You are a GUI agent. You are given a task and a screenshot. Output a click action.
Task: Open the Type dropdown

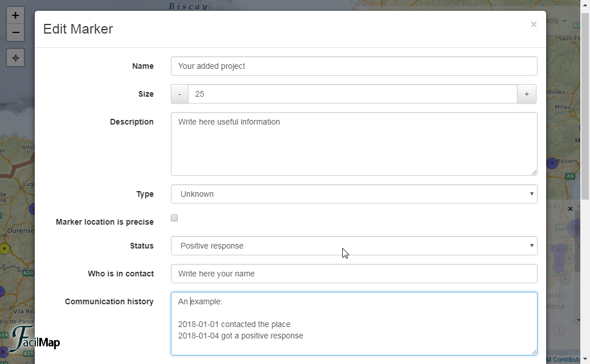tap(354, 194)
